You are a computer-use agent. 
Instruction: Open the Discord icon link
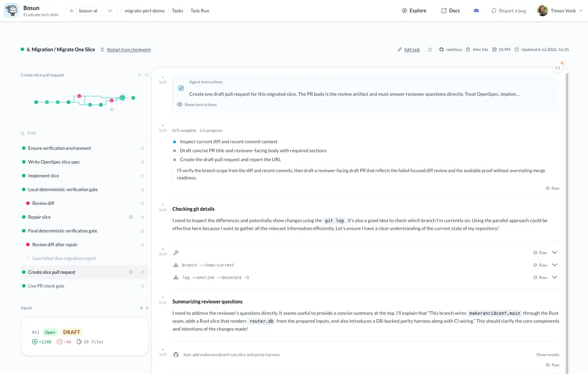pos(476,11)
